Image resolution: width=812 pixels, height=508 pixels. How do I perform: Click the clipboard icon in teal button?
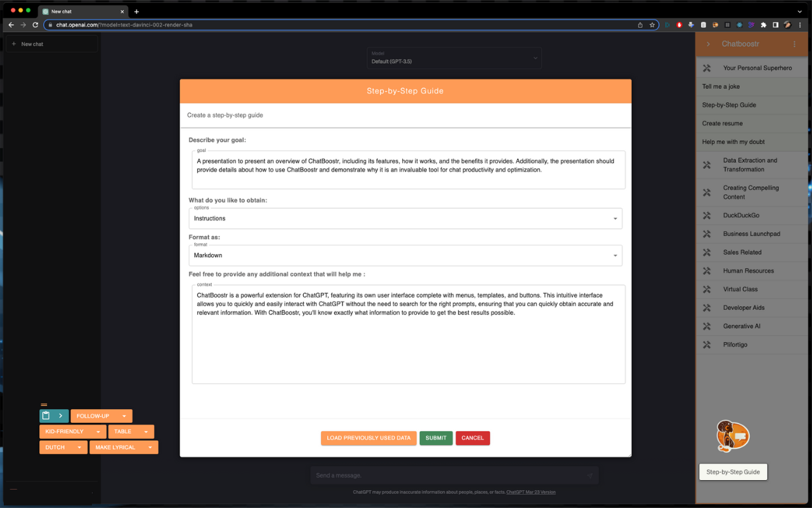pyautogui.click(x=46, y=416)
